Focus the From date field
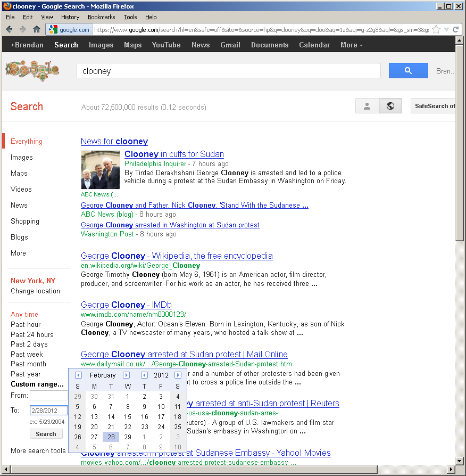466x476 pixels. [48, 395]
